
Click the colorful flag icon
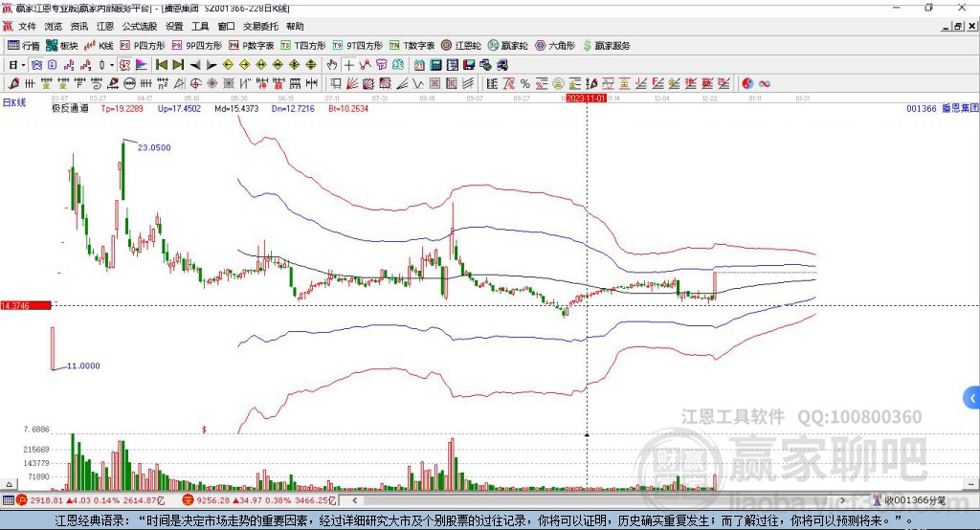click(x=142, y=65)
